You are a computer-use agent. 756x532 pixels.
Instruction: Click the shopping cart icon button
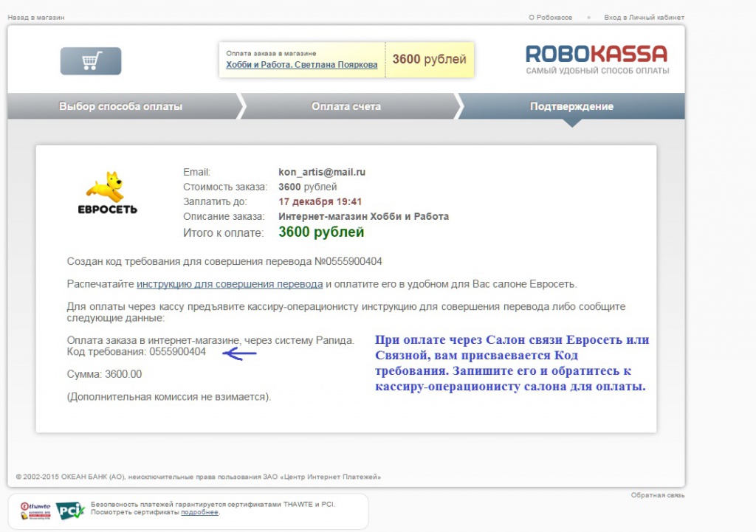91,61
